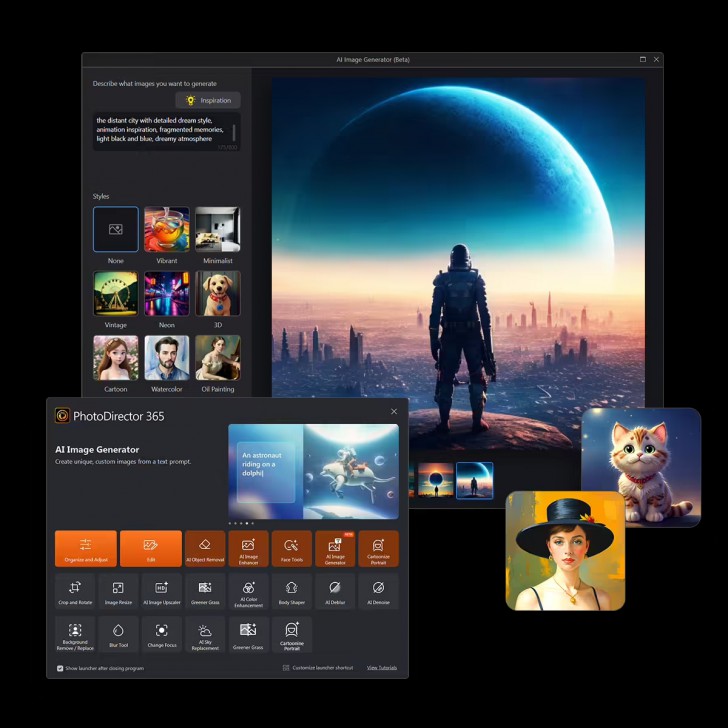Select Crop and Rotate tool

[75, 591]
